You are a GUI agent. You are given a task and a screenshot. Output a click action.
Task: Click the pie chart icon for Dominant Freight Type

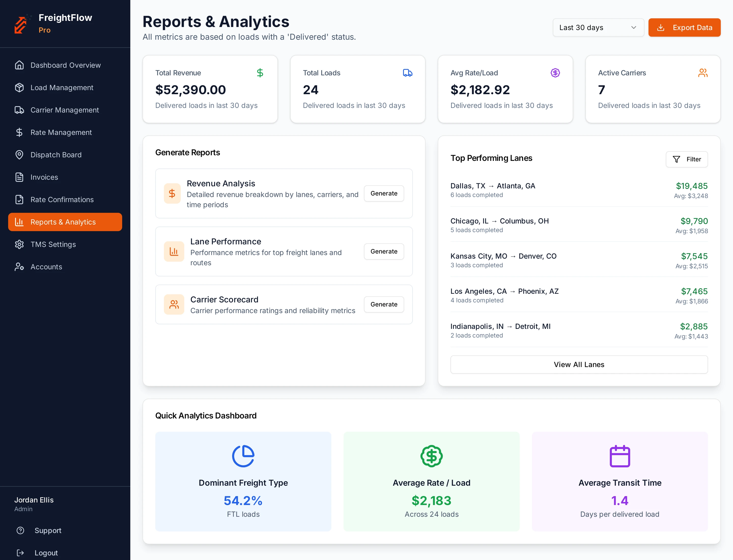pyautogui.click(x=243, y=456)
